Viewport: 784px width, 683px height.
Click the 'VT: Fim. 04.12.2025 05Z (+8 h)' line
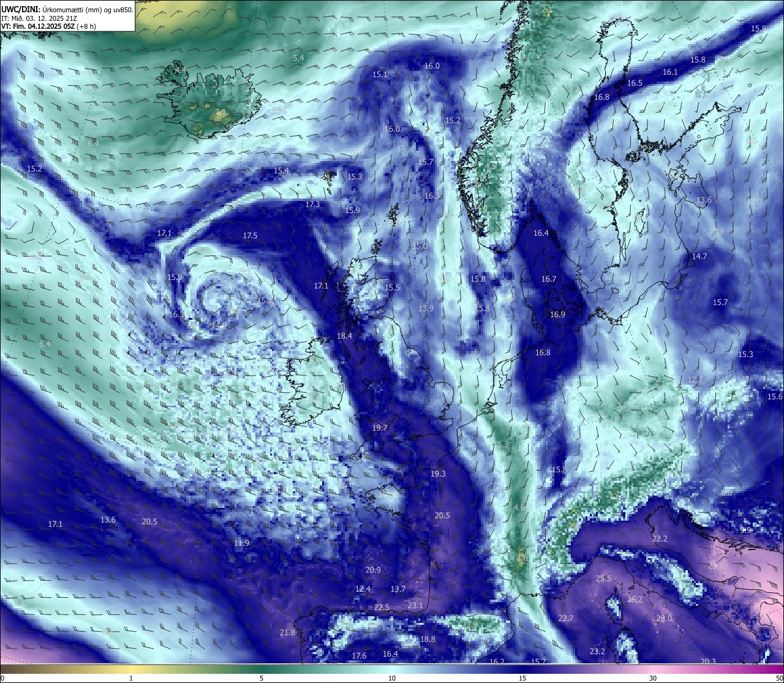click(48, 26)
